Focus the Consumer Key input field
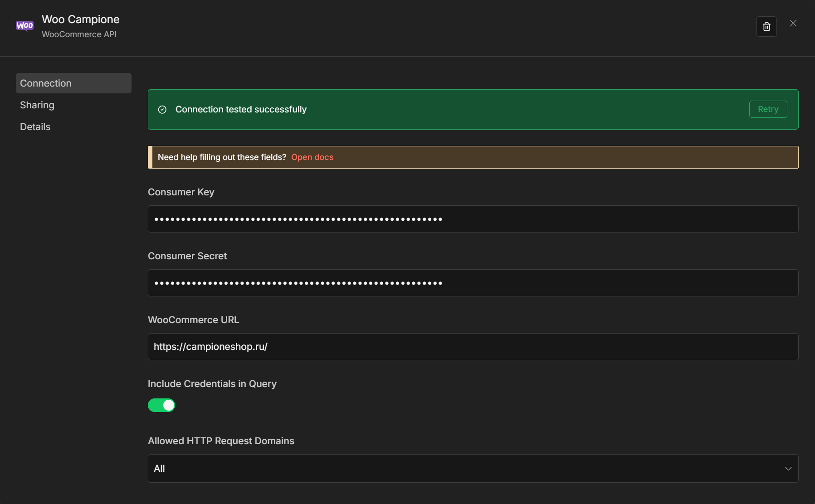815x504 pixels. pyautogui.click(x=473, y=219)
